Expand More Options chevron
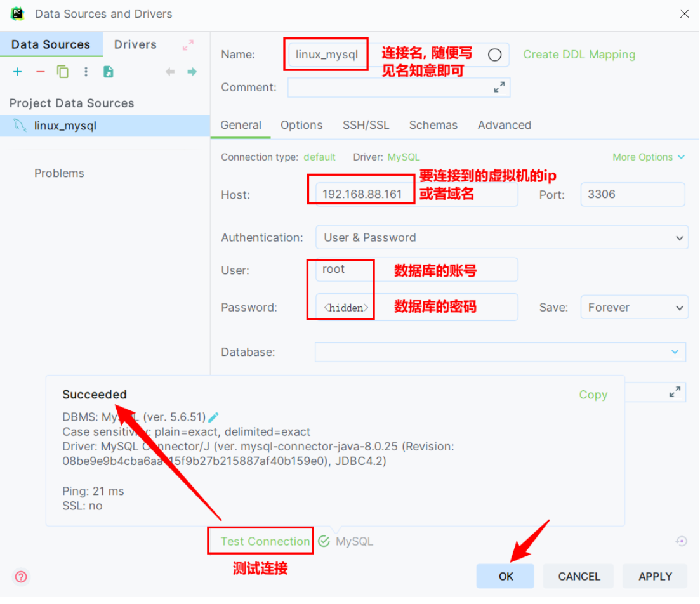The width and height of the screenshot is (700, 604). 649,157
